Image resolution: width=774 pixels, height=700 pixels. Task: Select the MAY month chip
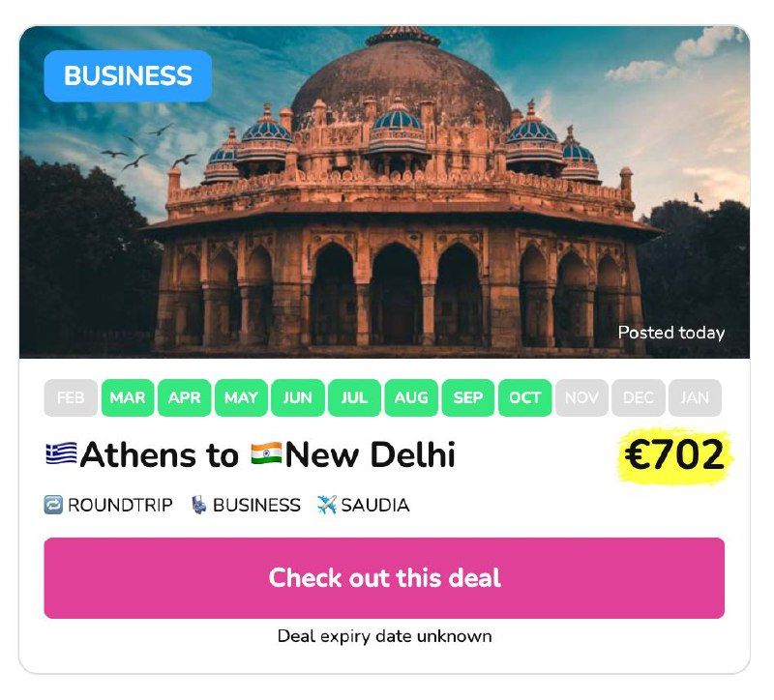pyautogui.click(x=241, y=397)
